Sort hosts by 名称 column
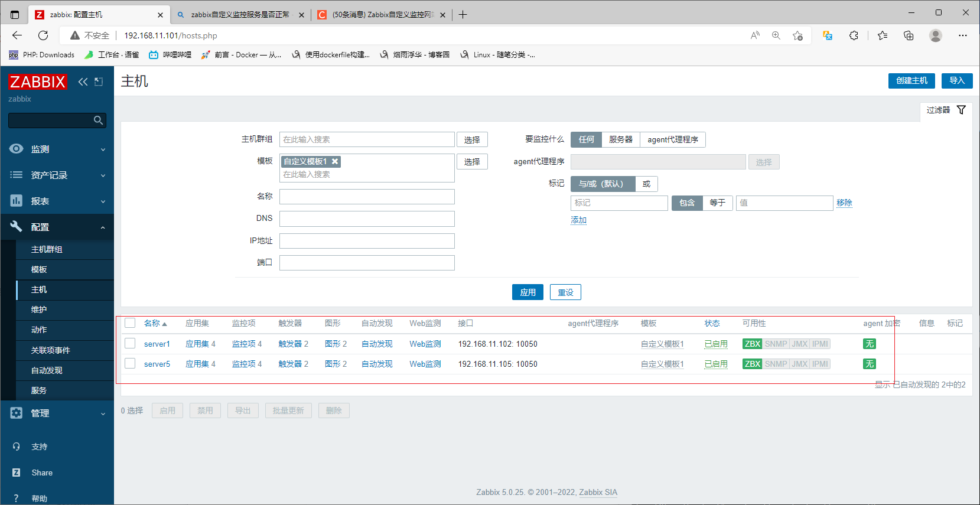This screenshot has width=980, height=505. (x=155, y=323)
